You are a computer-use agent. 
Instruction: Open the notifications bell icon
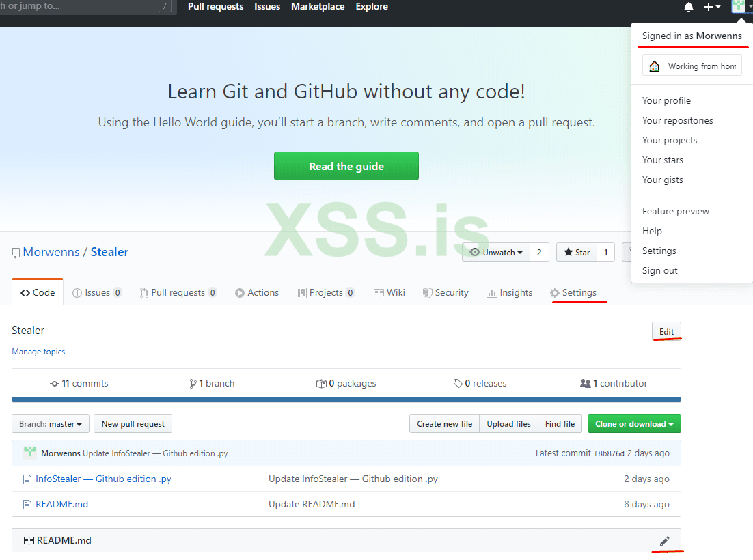(x=688, y=7)
